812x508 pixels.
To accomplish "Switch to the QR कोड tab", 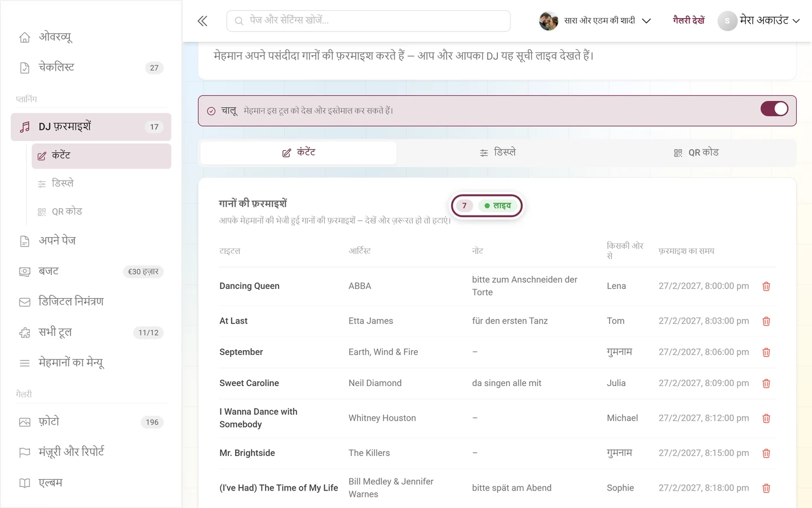I will [696, 152].
